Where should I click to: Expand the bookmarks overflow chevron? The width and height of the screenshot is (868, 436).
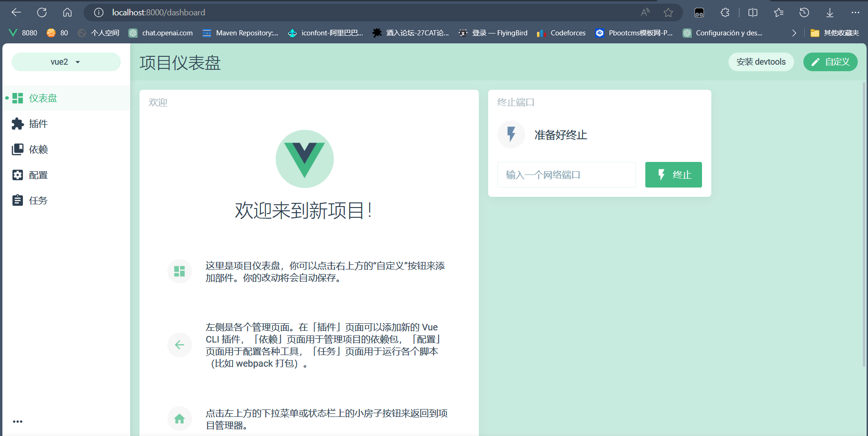(794, 33)
